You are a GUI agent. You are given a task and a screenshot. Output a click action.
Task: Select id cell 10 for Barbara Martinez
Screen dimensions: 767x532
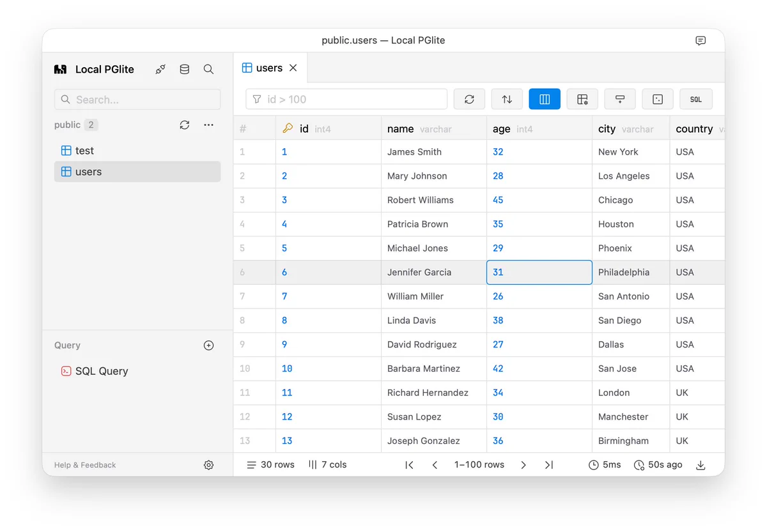pyautogui.click(x=329, y=369)
